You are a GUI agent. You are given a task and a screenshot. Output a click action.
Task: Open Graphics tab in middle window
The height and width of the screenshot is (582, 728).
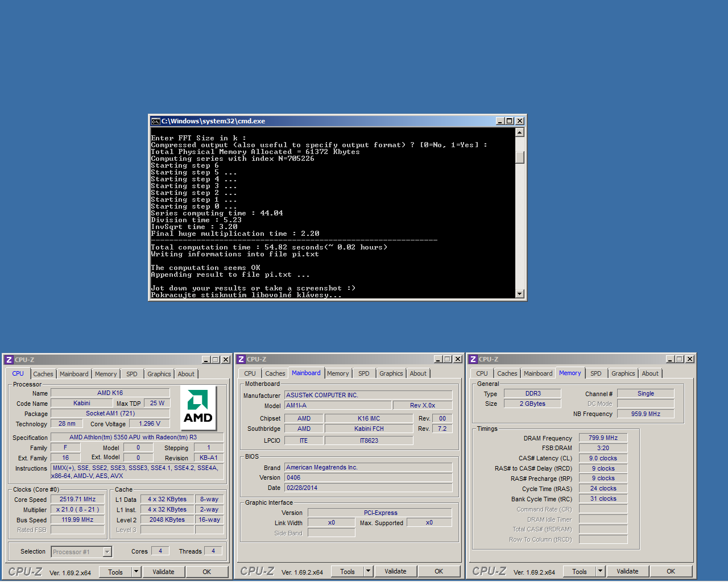point(391,373)
